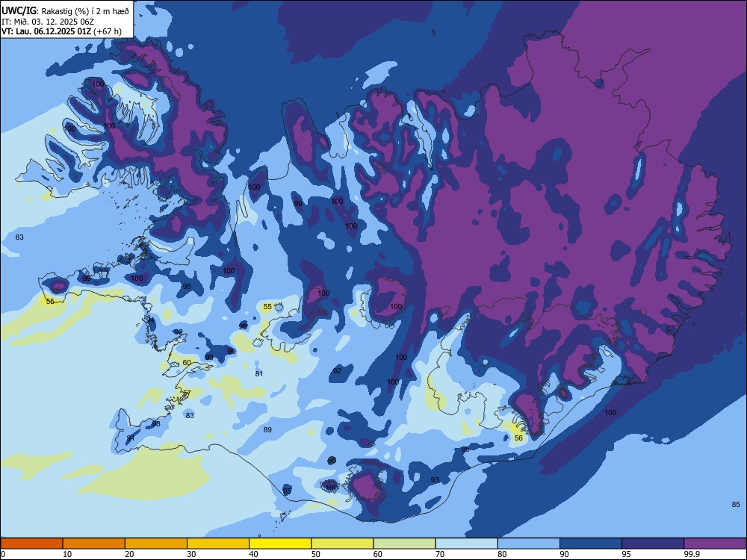
Task: Click the legend tick label '30'
Action: [x=191, y=554]
